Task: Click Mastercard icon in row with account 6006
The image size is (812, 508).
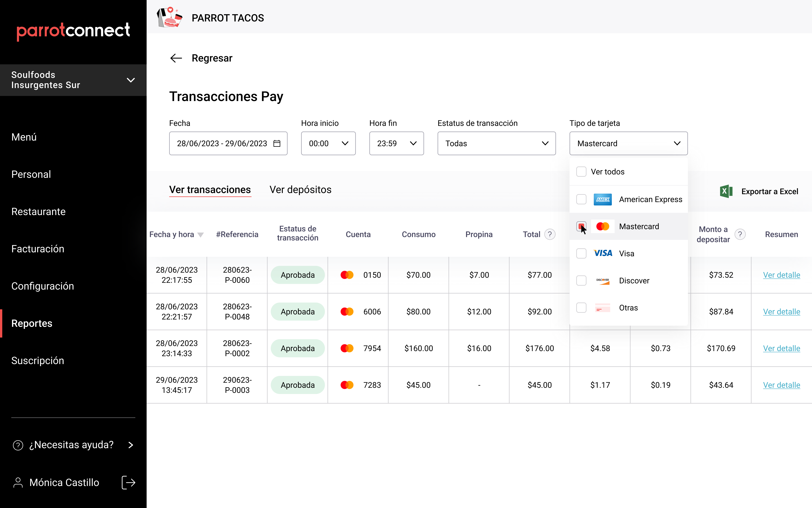Action: [x=347, y=311]
